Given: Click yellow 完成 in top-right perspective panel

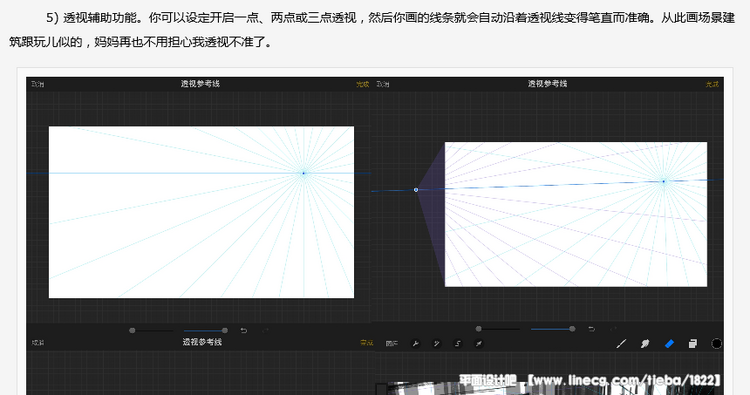Looking at the screenshot, I should coord(712,84).
